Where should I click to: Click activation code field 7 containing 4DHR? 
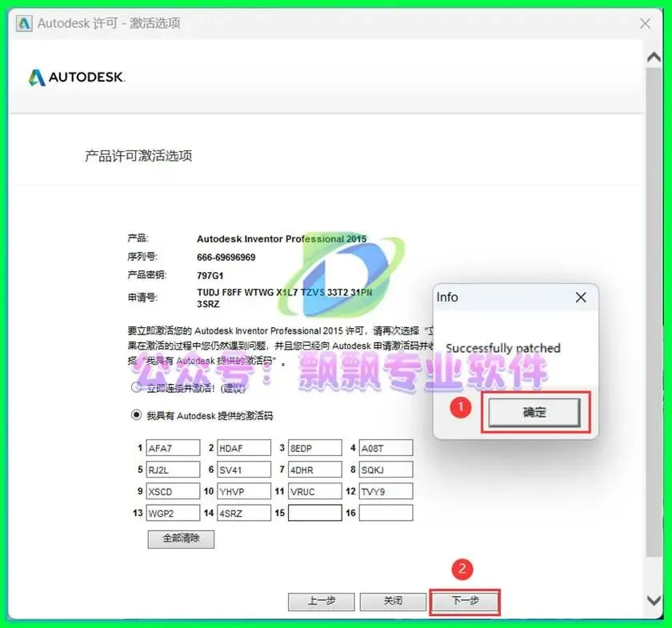pyautogui.click(x=315, y=470)
